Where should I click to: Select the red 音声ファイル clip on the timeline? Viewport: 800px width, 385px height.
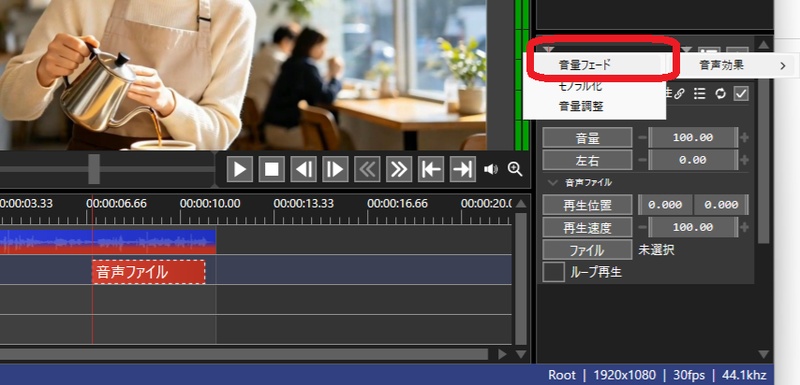[x=148, y=272]
